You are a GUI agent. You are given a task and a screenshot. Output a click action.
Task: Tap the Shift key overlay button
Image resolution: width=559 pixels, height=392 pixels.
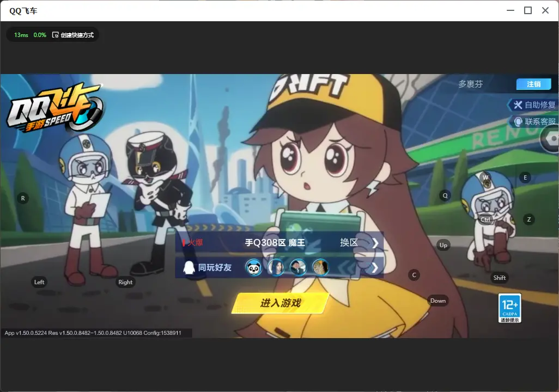(x=500, y=278)
